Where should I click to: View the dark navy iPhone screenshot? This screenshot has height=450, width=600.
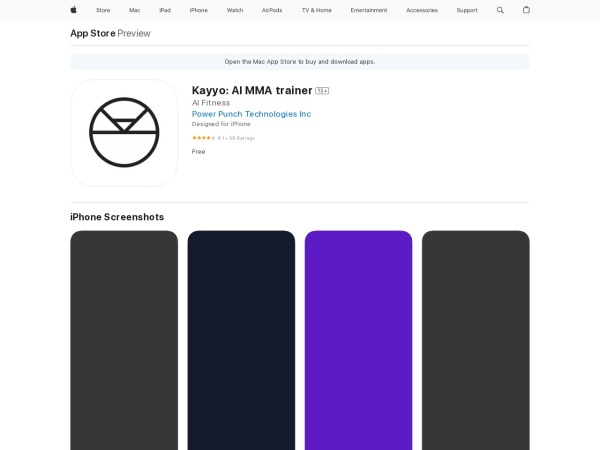point(241,340)
